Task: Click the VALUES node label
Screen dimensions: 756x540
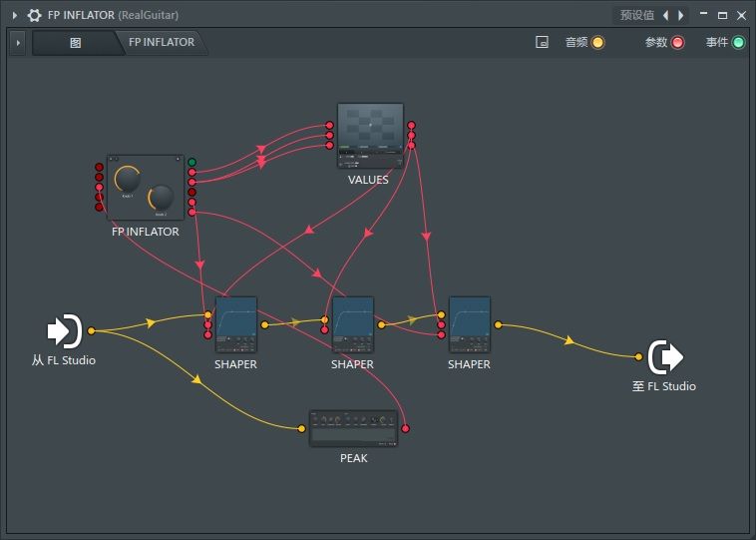Action: (x=368, y=180)
